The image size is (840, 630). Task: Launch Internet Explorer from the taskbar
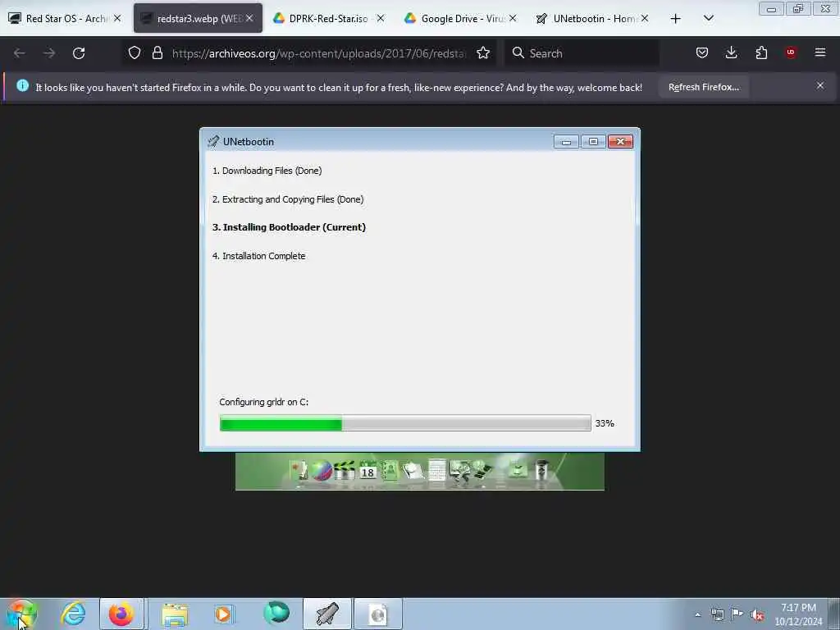(x=73, y=614)
